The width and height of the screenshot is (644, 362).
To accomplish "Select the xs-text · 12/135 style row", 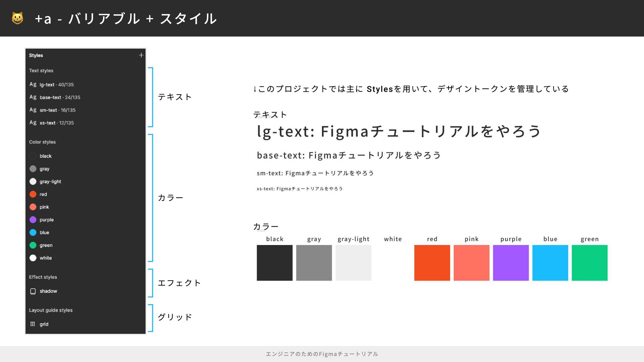I will pos(86,123).
